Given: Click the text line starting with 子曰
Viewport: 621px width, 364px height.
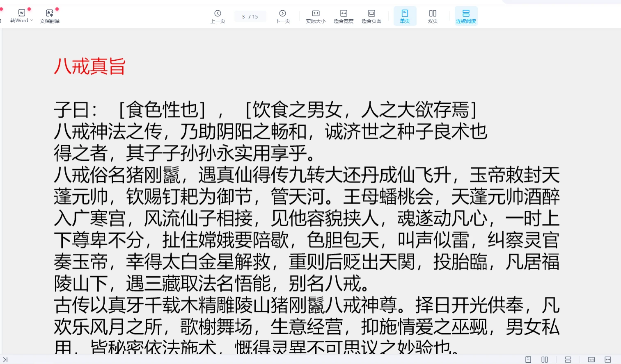Looking at the screenshot, I should click(x=265, y=110).
